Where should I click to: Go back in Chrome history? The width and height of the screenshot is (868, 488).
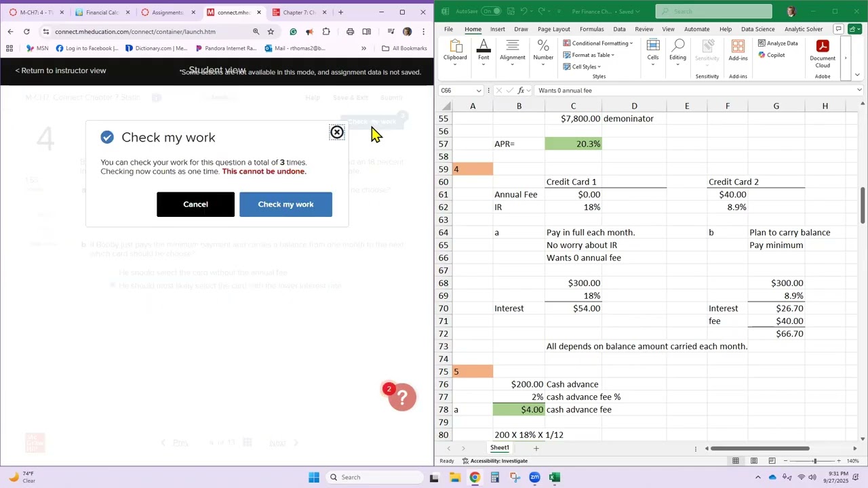10,31
